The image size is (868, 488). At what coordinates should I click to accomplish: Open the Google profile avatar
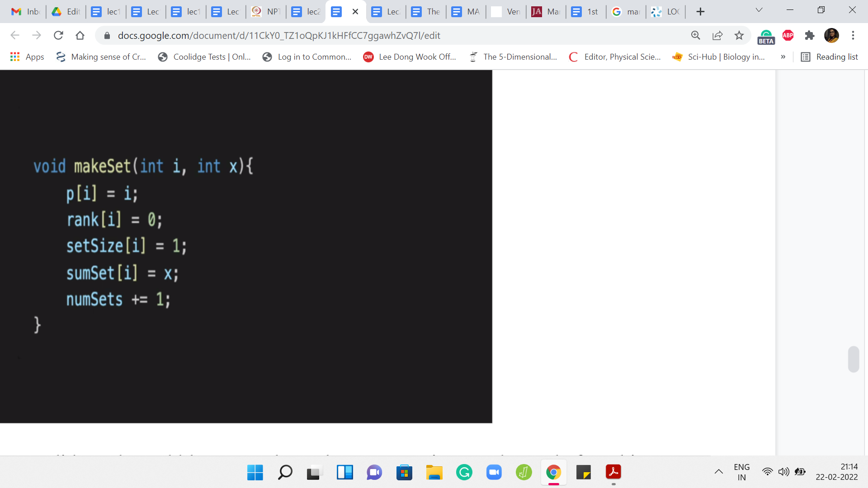click(831, 35)
